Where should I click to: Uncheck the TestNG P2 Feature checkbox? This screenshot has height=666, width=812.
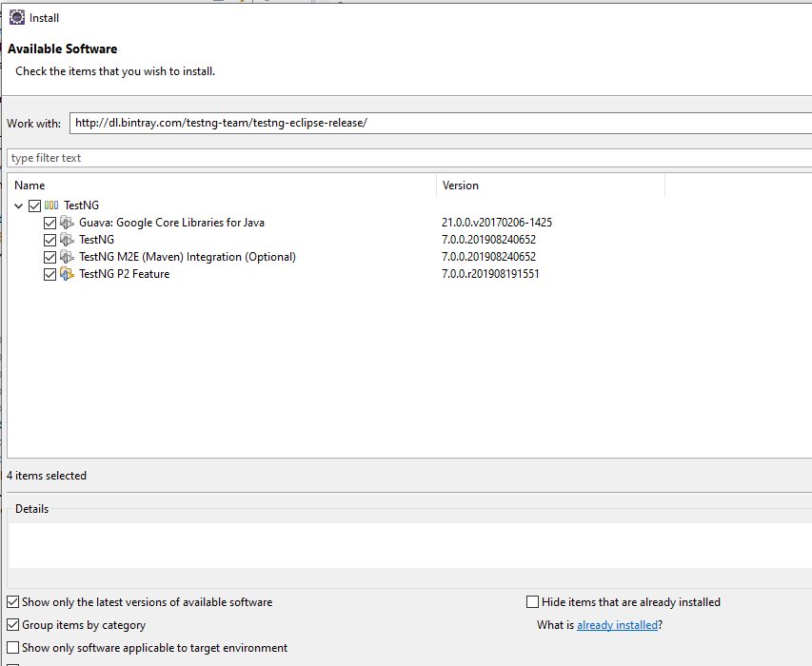tap(50, 274)
